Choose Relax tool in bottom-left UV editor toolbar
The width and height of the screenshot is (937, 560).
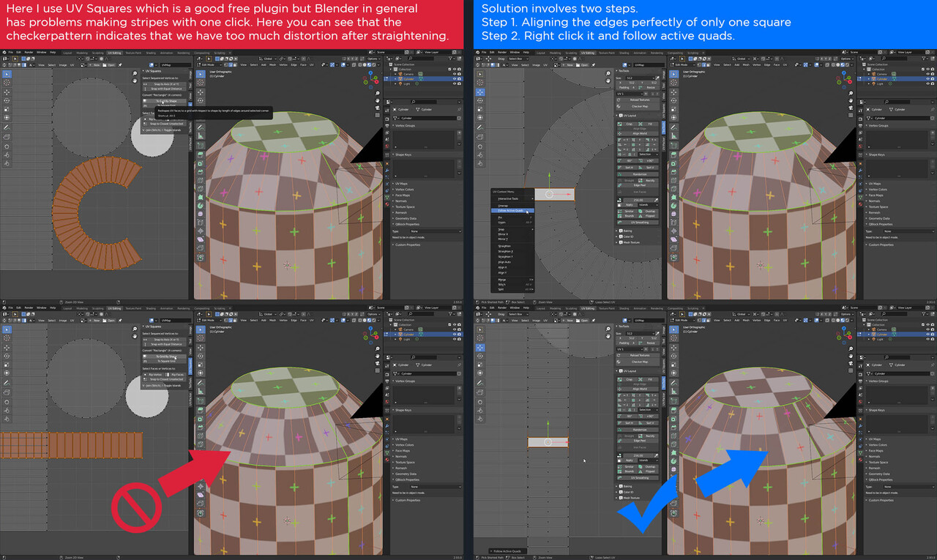coord(7,409)
